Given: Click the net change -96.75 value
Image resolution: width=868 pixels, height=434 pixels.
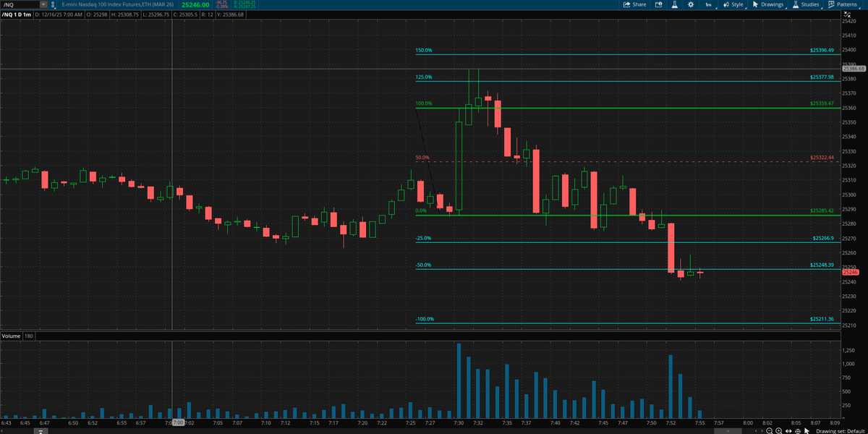Looking at the screenshot, I should (222, 3).
